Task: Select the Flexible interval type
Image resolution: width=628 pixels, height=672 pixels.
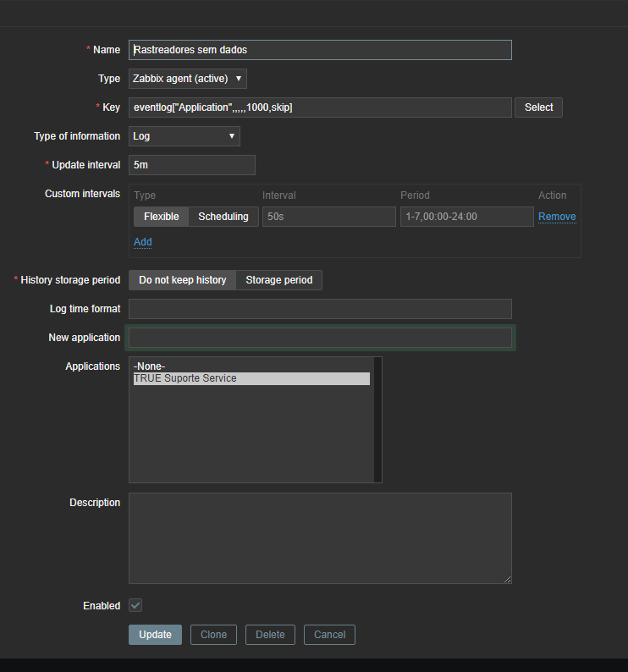Action: click(161, 217)
